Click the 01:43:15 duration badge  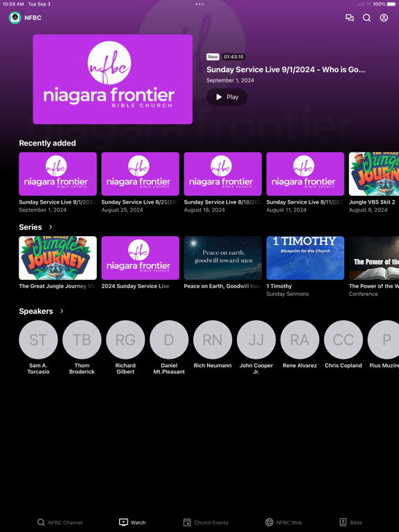pyautogui.click(x=233, y=57)
